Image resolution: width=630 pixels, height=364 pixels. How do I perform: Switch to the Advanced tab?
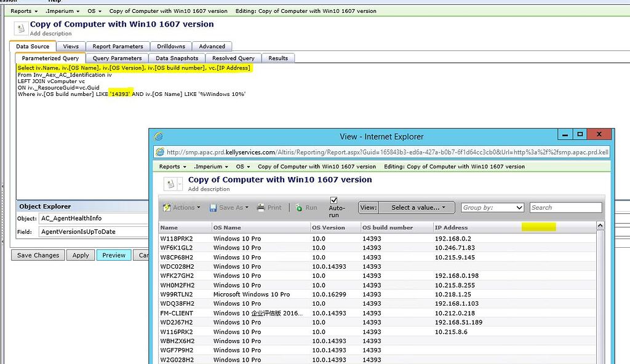(212, 45)
